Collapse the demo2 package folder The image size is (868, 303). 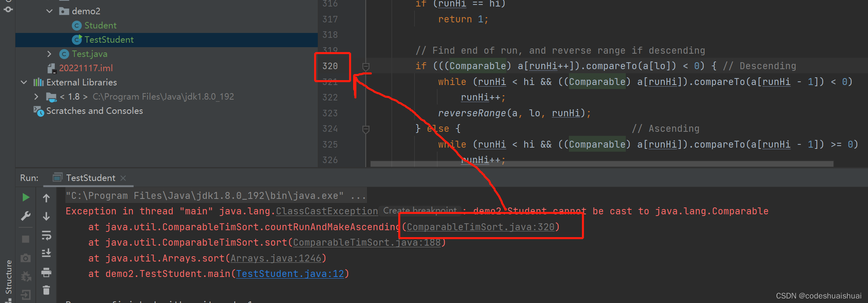(50, 11)
